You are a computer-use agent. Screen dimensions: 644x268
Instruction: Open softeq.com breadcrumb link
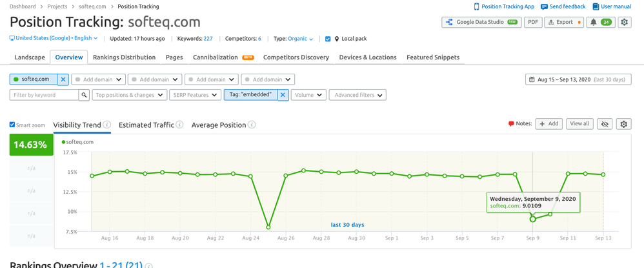coord(93,6)
